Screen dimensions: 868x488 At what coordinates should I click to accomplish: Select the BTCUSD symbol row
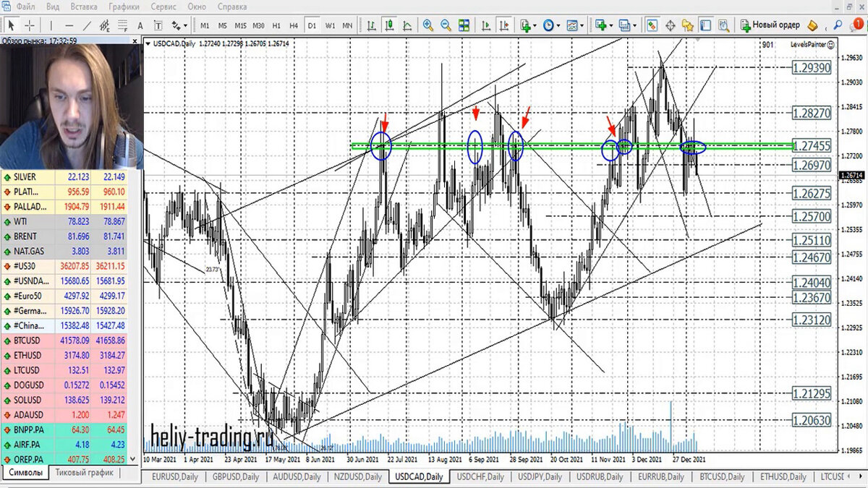tap(64, 340)
